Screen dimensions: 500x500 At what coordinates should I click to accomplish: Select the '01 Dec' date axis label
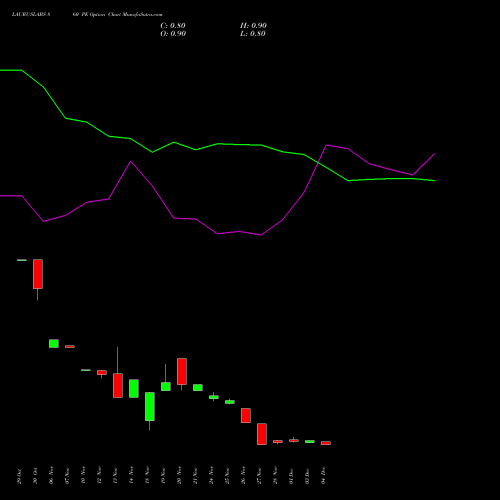291,476
